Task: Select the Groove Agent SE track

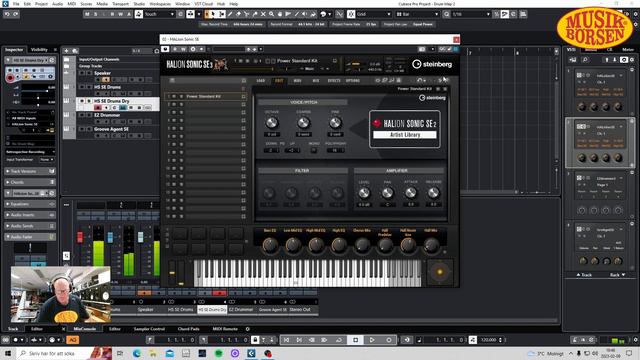Action: click(111, 129)
